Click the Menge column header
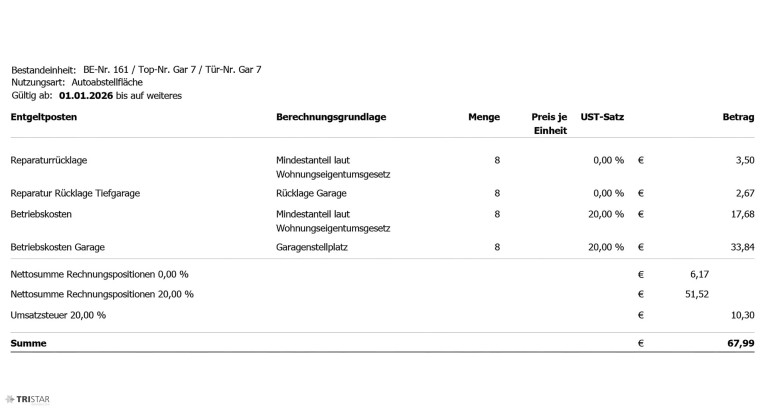770x417 pixels. (x=484, y=117)
